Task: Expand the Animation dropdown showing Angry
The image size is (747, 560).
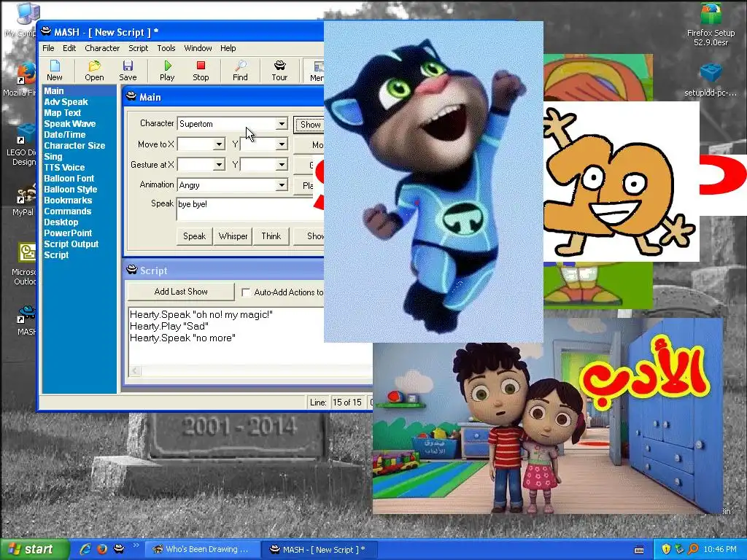Action: [x=282, y=184]
